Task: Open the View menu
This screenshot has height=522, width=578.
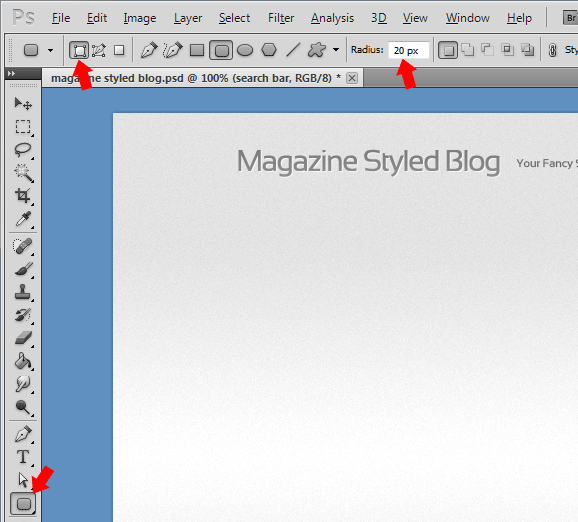Action: 415,18
